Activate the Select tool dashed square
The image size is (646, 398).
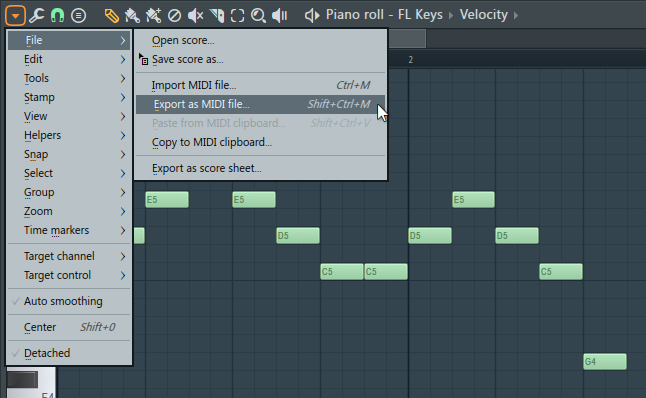coord(237,16)
